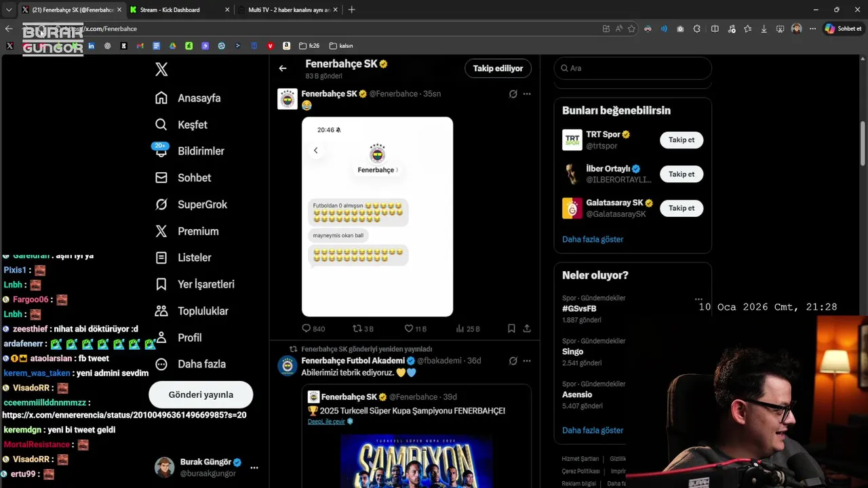Bookmark the Fenerbahçe SK top post
The height and width of the screenshot is (488, 868).
tap(511, 329)
